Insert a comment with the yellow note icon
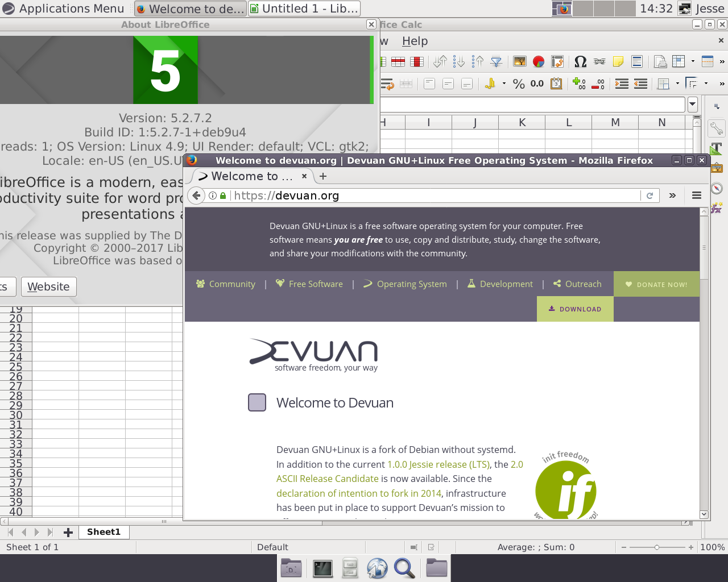Screen dimensions: 728x582 pos(618,61)
